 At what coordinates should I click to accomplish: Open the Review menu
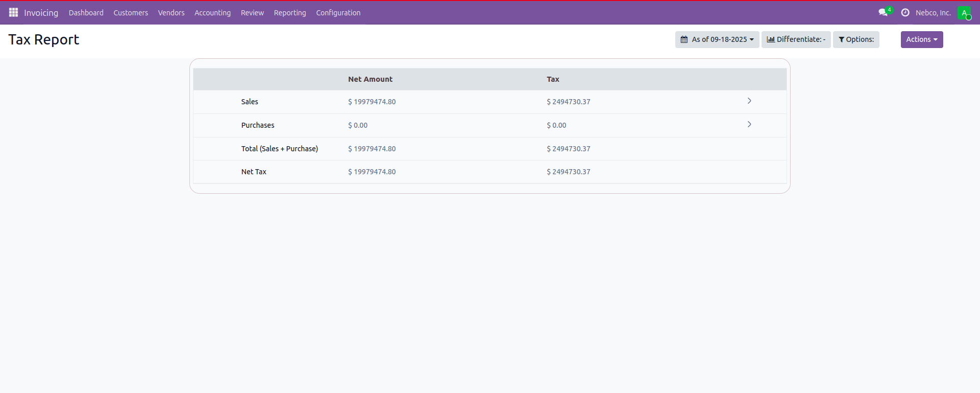252,13
